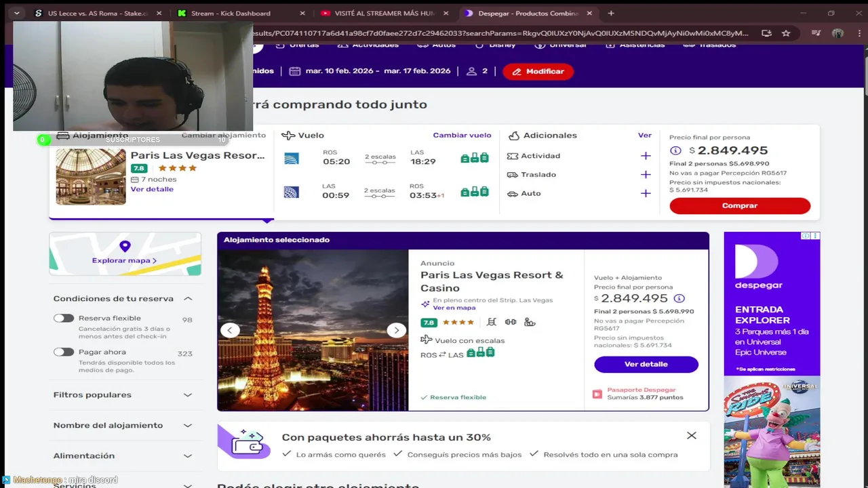
Task: Open Universal in site navigation
Action: click(x=560, y=45)
